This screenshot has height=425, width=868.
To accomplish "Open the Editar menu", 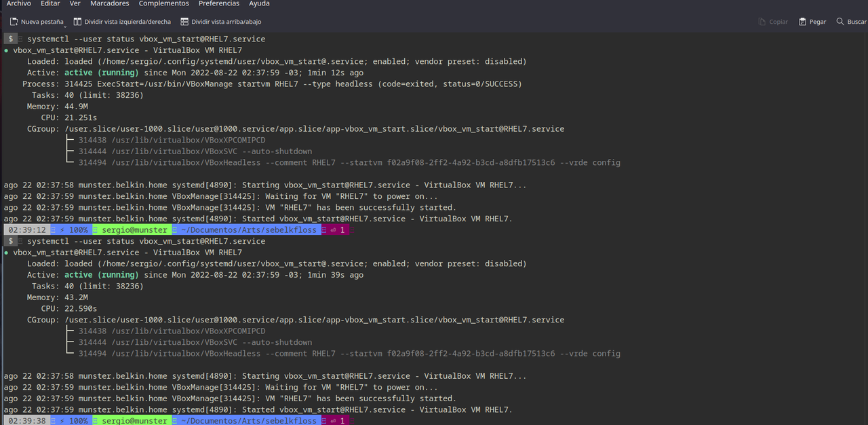I will [50, 4].
